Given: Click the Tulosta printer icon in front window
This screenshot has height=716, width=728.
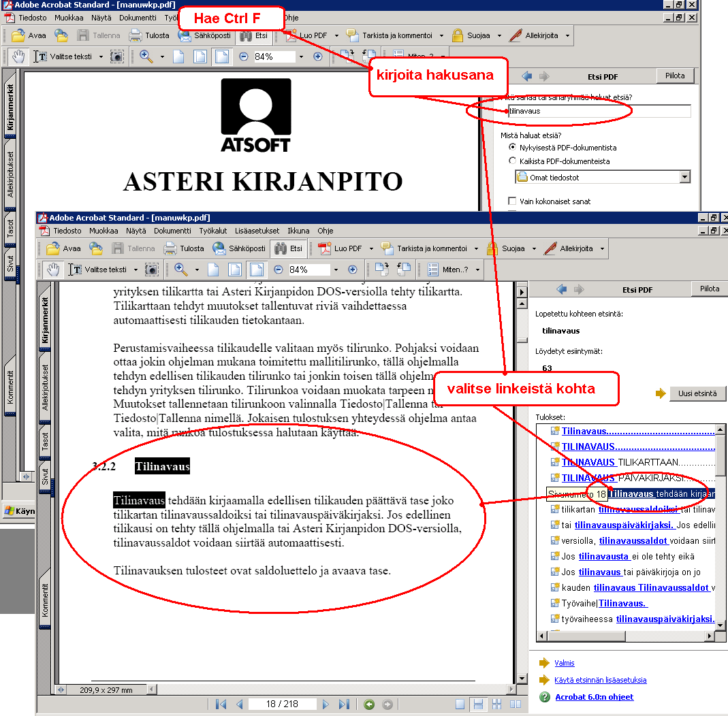Looking at the screenshot, I should (170, 248).
